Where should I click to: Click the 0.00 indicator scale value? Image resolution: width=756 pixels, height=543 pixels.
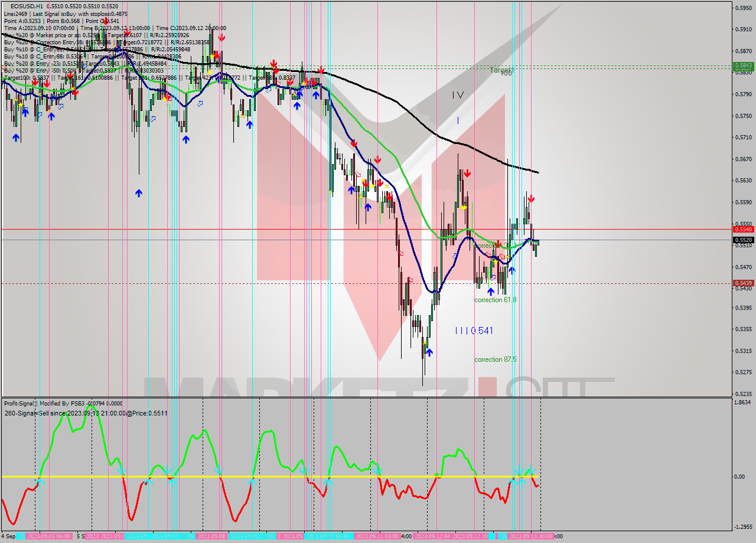(x=741, y=476)
